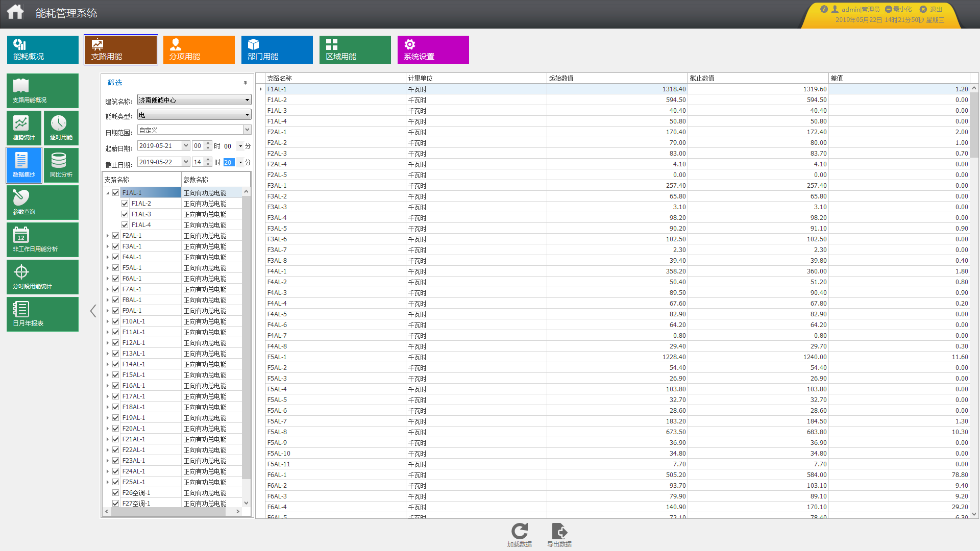Screen dimensions: 980x551
Task: Switch to 分项用能 tab
Action: (x=199, y=49)
